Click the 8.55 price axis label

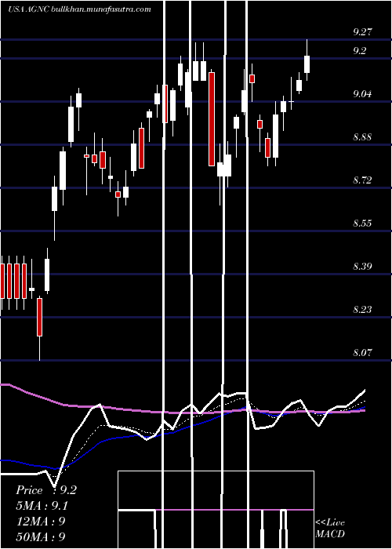[x=362, y=224]
